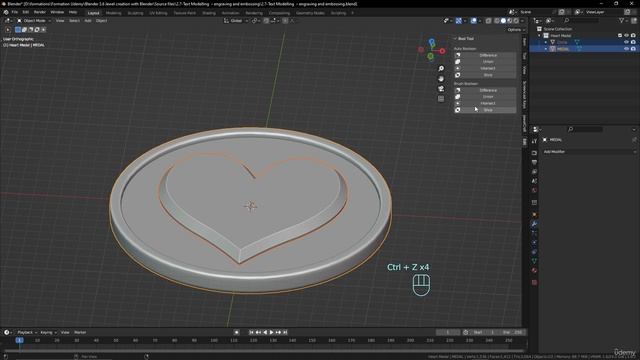Click the red X axis on gizmo
Image resolution: width=640 pixels, height=360 pixels.
click(x=442, y=51)
